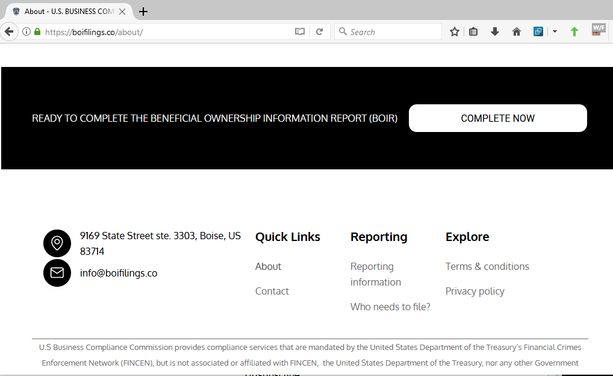Open the About footer link
The image size is (613, 376).
coord(268,267)
